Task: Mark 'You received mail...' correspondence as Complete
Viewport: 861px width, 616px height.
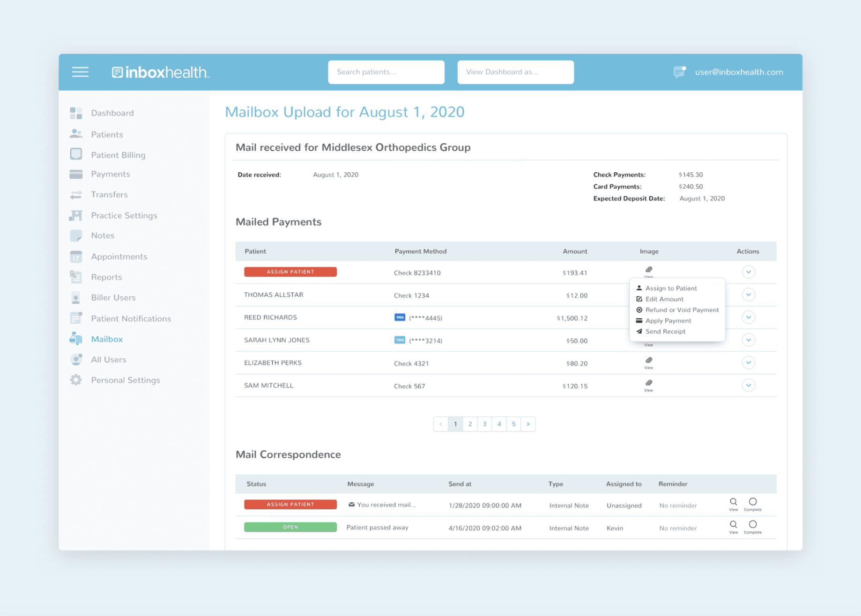Action: click(753, 504)
